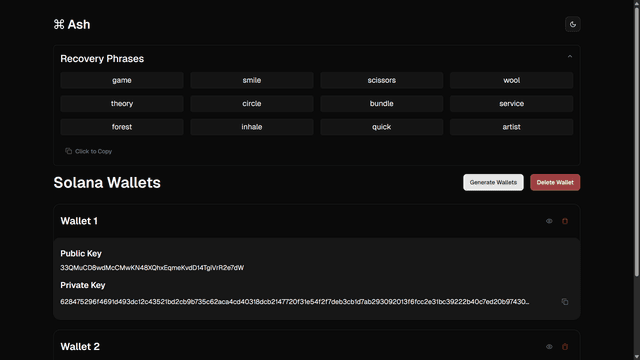640x360 pixels.
Task: Collapse the Recovery Phrases section chevron
Action: [x=570, y=57]
